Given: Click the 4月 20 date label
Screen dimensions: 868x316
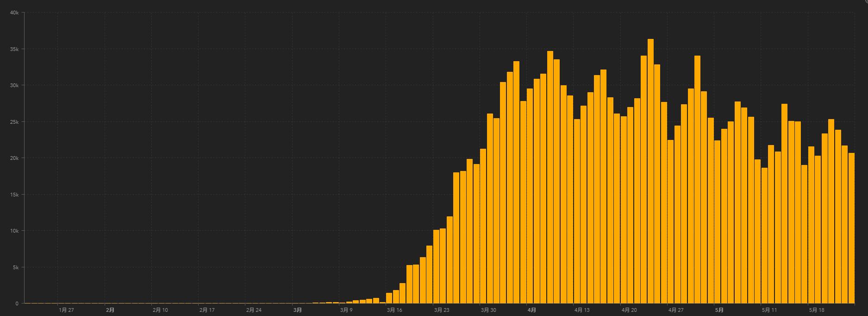Looking at the screenshot, I should point(629,310).
